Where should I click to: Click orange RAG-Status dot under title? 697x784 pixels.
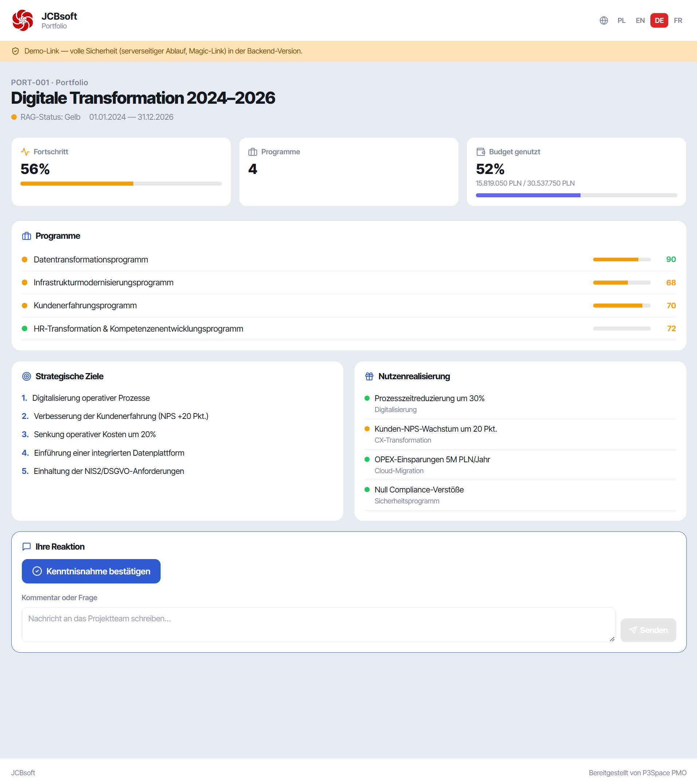(x=14, y=117)
